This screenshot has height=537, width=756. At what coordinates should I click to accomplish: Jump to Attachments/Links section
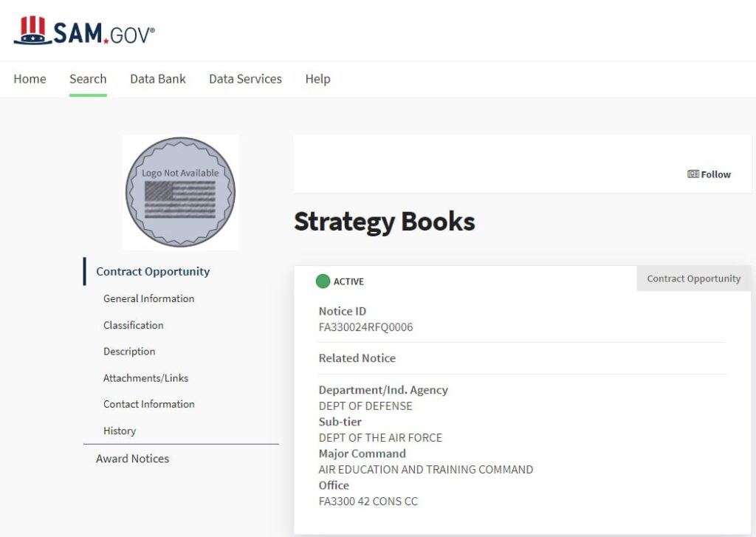point(145,377)
